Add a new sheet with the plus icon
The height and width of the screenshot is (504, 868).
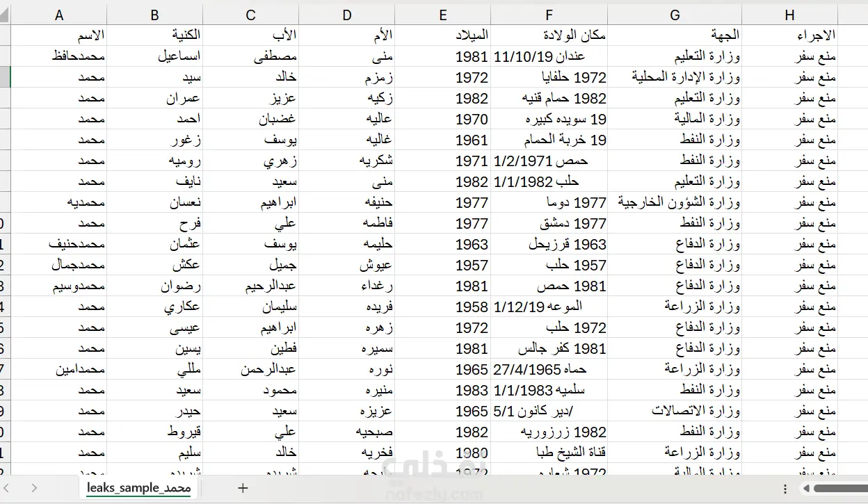coord(243,488)
